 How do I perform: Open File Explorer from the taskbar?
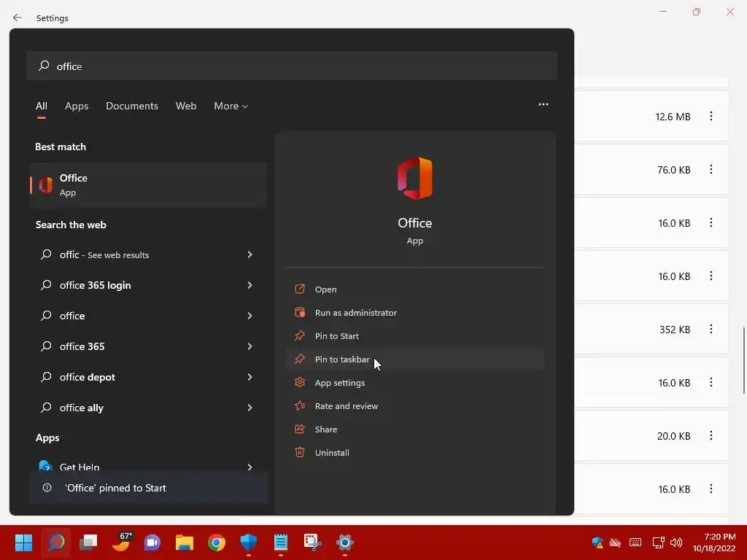(x=185, y=542)
